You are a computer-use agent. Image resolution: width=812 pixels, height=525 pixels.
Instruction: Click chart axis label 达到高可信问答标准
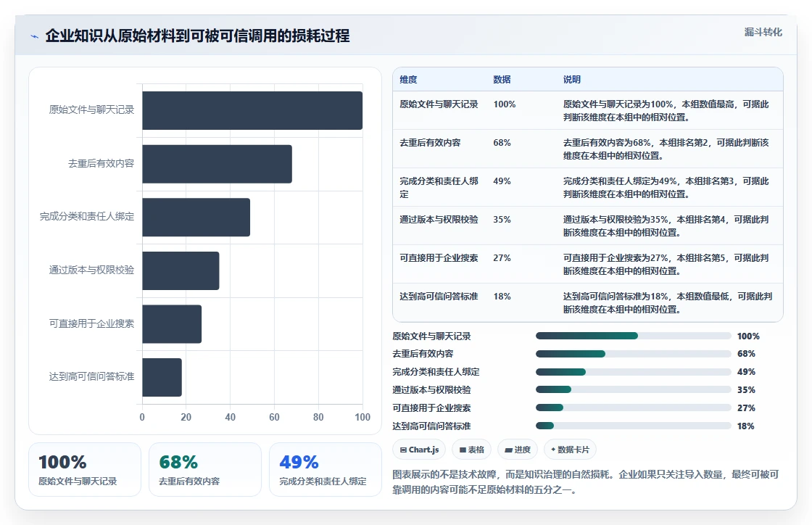(x=91, y=376)
